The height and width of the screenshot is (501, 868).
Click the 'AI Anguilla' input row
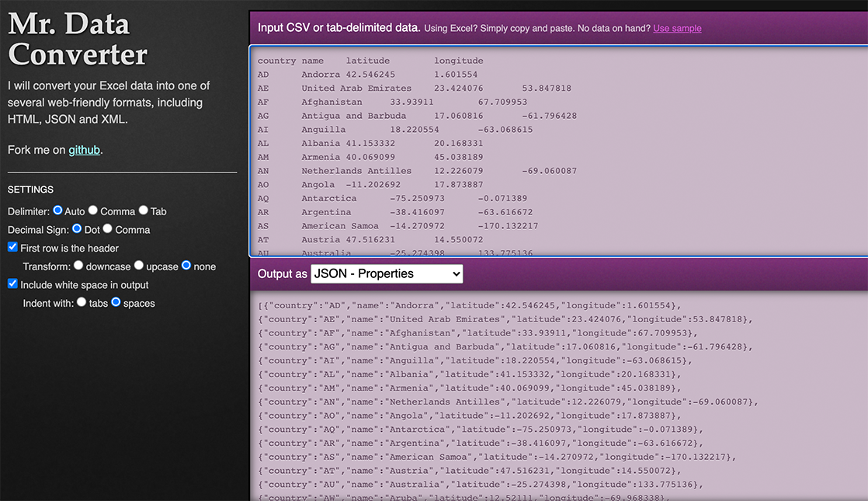(x=395, y=130)
